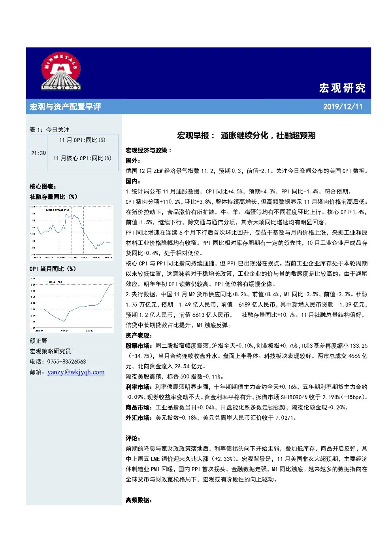The width and height of the screenshot is (392, 555).
Task: Click the time cell 21:30
Action: point(38,153)
